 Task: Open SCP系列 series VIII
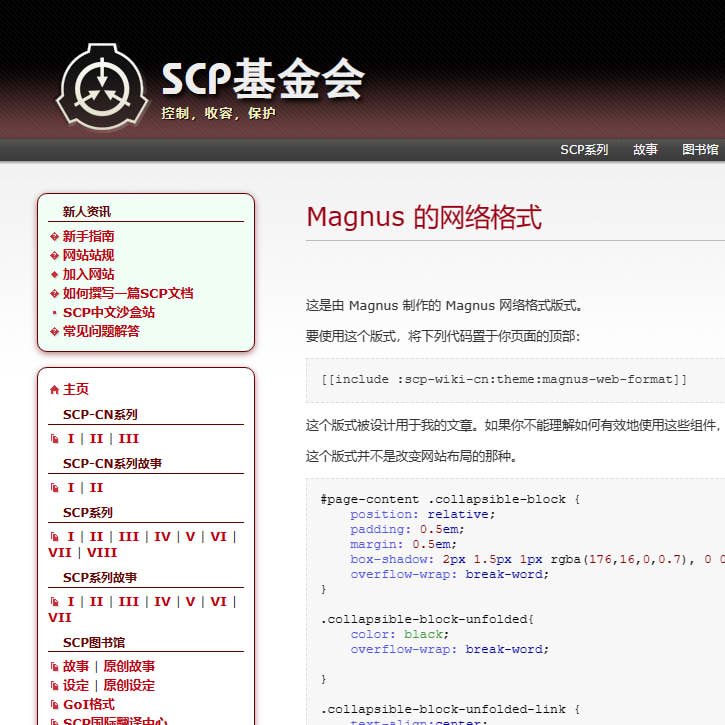tap(102, 553)
